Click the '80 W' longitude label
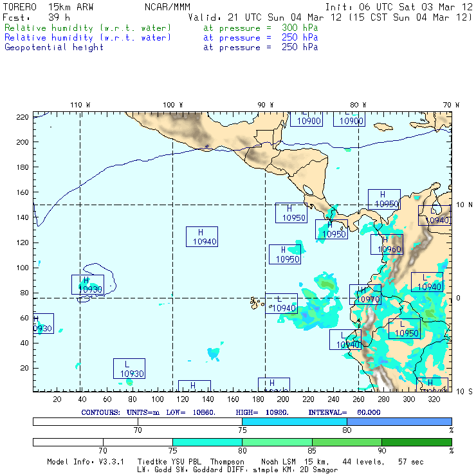The height and width of the screenshot is (476, 476). [x=358, y=105]
